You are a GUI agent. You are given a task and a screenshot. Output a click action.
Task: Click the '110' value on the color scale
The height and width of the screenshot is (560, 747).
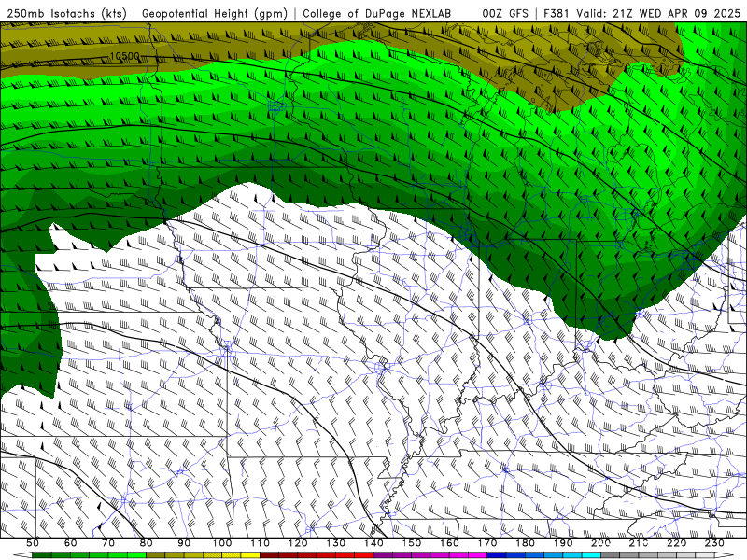tap(261, 543)
